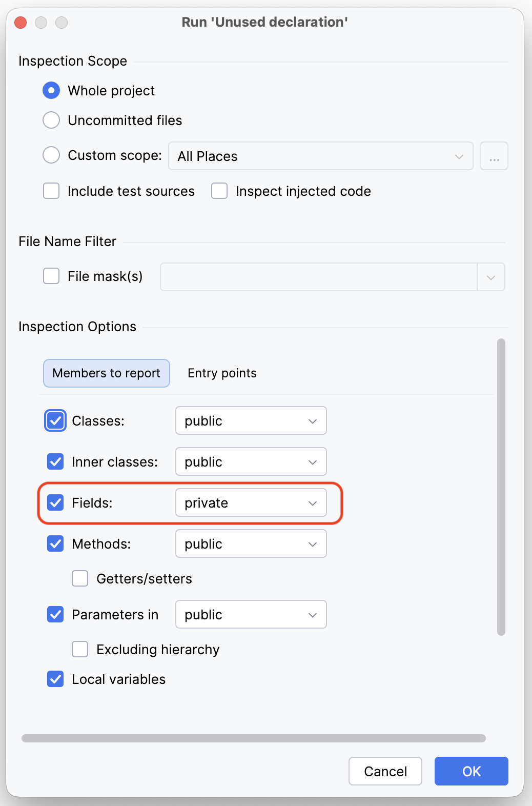
Task: Toggle the Excluding hierarchy checkbox
Action: (80, 650)
